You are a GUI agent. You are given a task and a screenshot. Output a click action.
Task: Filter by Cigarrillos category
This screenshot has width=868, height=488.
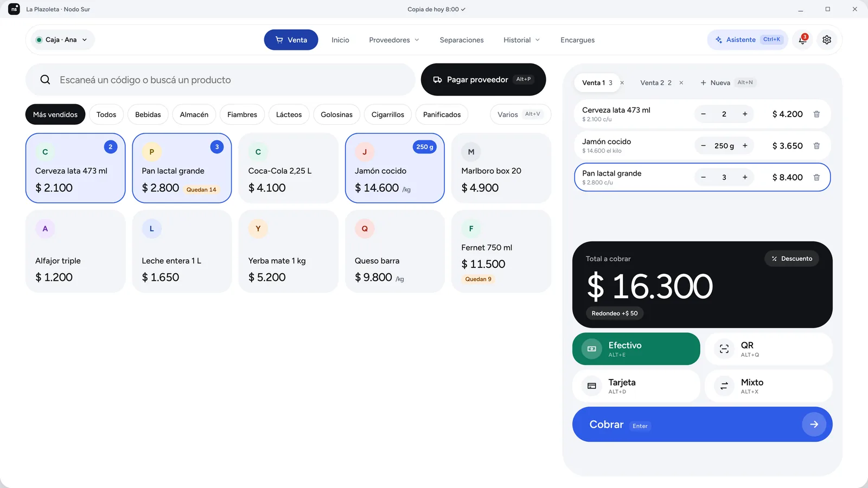tap(388, 114)
